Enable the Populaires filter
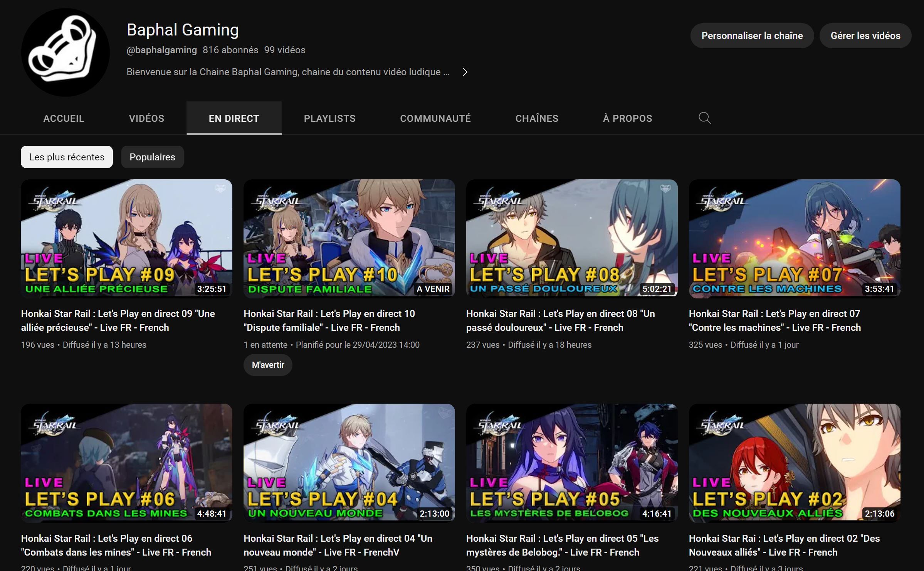924x571 pixels. point(152,157)
